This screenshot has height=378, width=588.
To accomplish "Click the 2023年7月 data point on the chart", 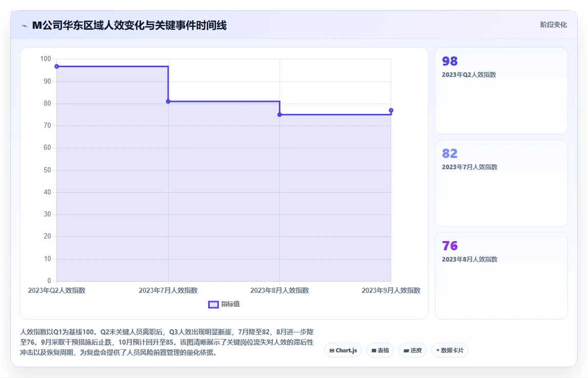I will [x=168, y=102].
